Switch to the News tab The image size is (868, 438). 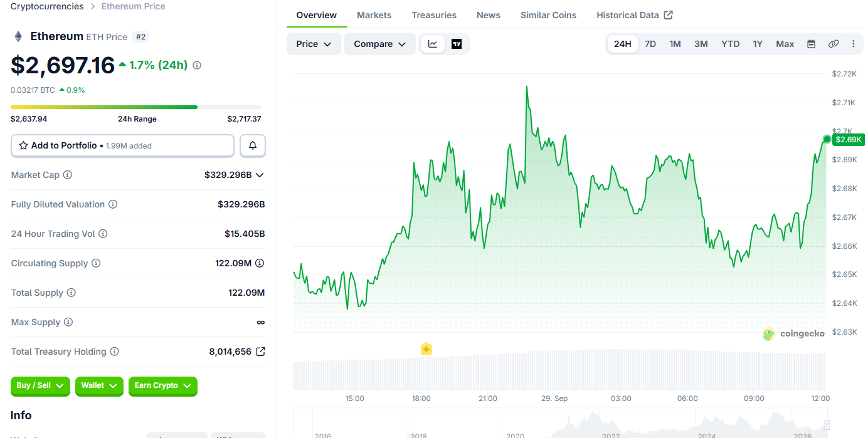click(489, 15)
